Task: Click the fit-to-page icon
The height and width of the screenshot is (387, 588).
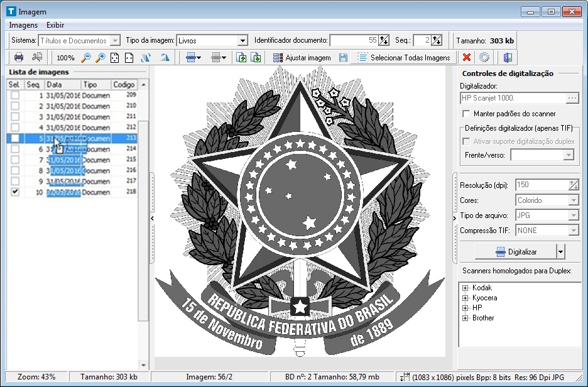Action: [x=115, y=58]
